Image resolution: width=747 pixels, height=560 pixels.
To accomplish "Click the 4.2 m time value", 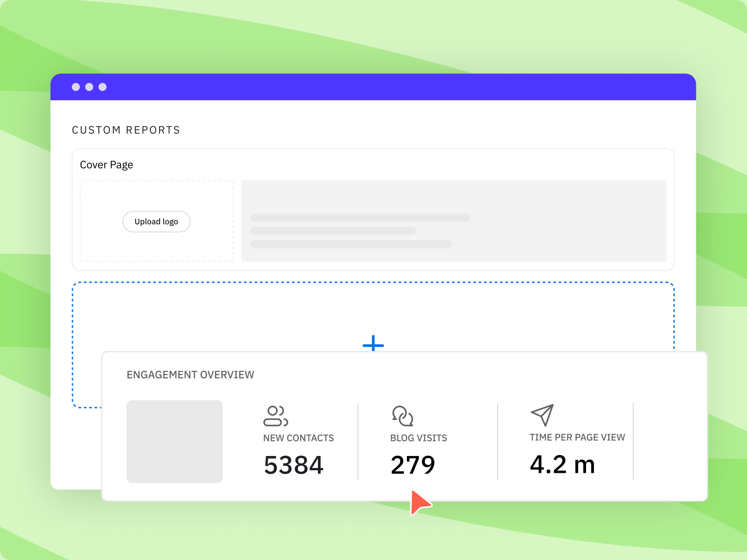I will 562,464.
